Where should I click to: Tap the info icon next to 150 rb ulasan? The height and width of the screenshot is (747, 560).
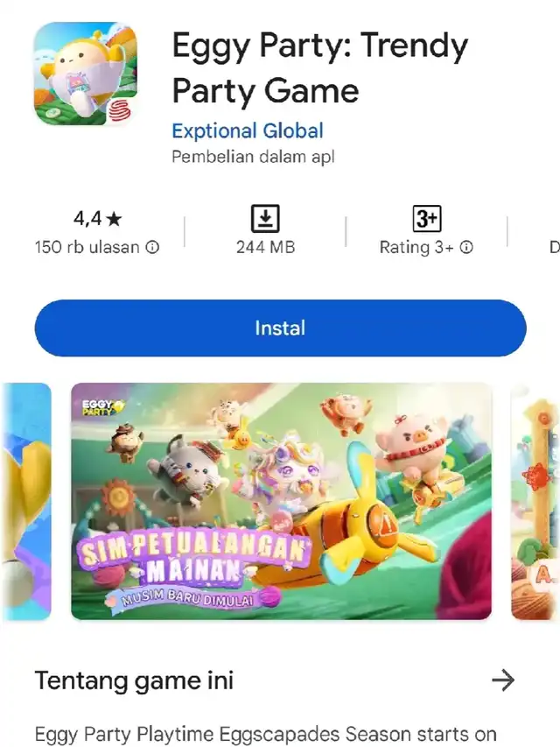152,247
